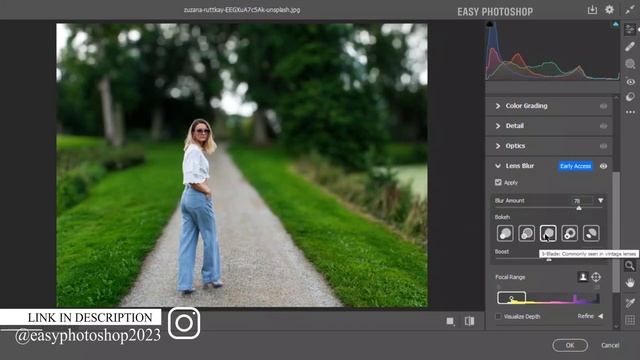Open Camera Raw preferences gear icon
This screenshot has width=640, height=360.
tap(609, 10)
